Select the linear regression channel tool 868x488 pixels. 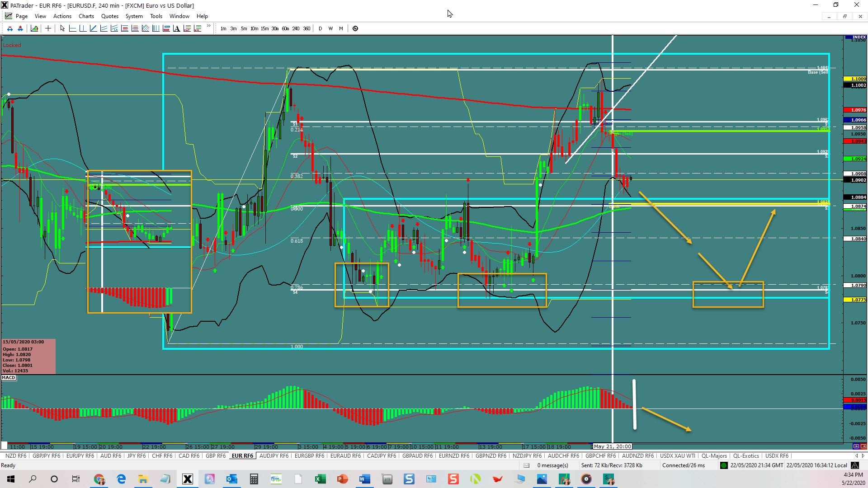click(x=114, y=28)
